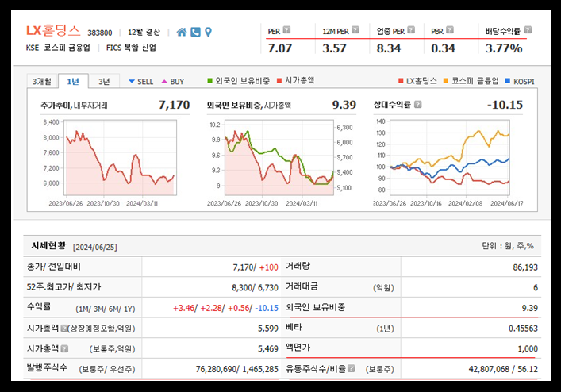The image size is (561, 392).
Task: Click the blue KOSPI legend swatch
Action: pos(507,81)
